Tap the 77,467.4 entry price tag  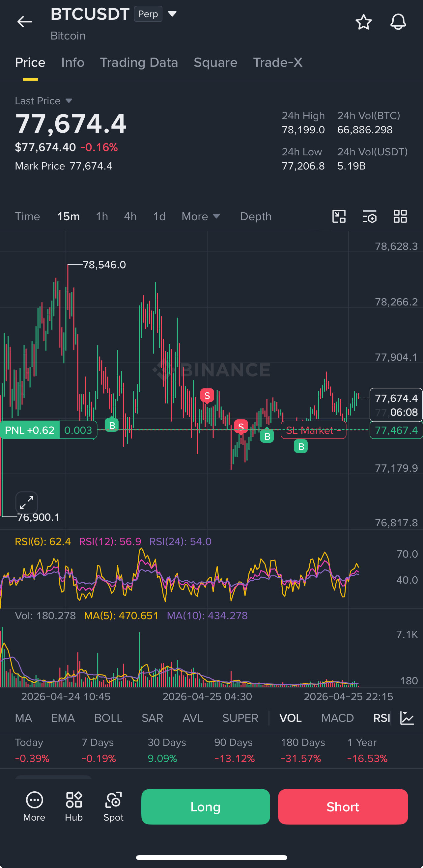396,430
